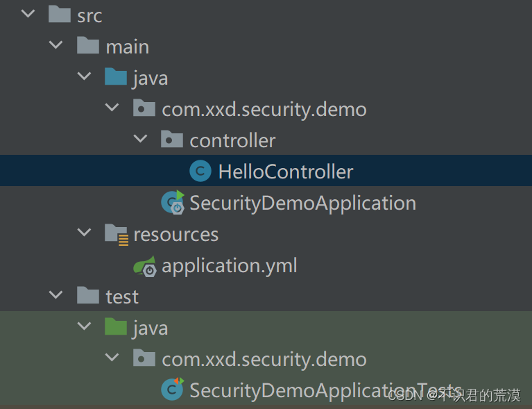Image resolution: width=532 pixels, height=409 pixels.
Task: Click the HelloController class icon
Action: point(200,171)
